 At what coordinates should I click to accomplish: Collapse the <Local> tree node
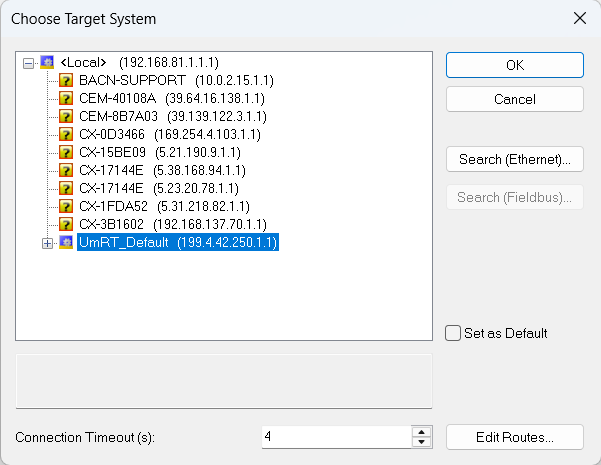pos(28,62)
